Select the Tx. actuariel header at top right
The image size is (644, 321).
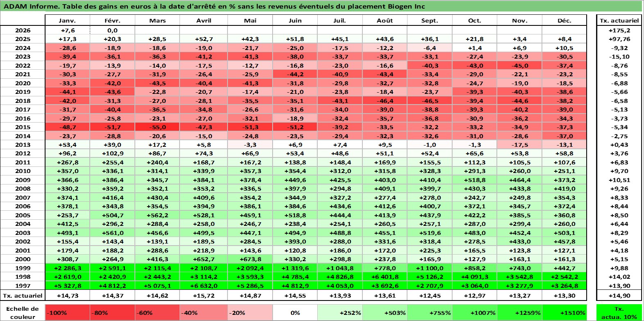[x=619, y=20]
